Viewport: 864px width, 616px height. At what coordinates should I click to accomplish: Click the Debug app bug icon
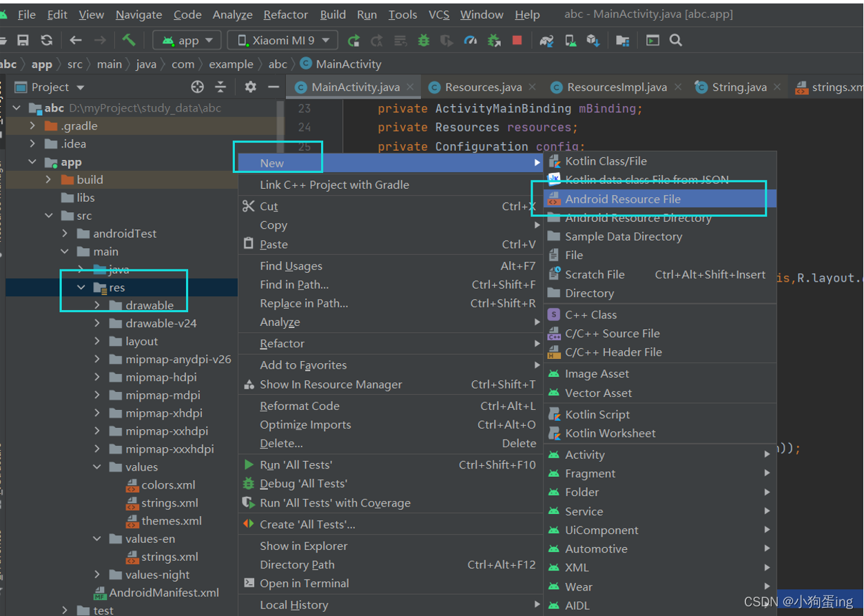[x=424, y=41]
